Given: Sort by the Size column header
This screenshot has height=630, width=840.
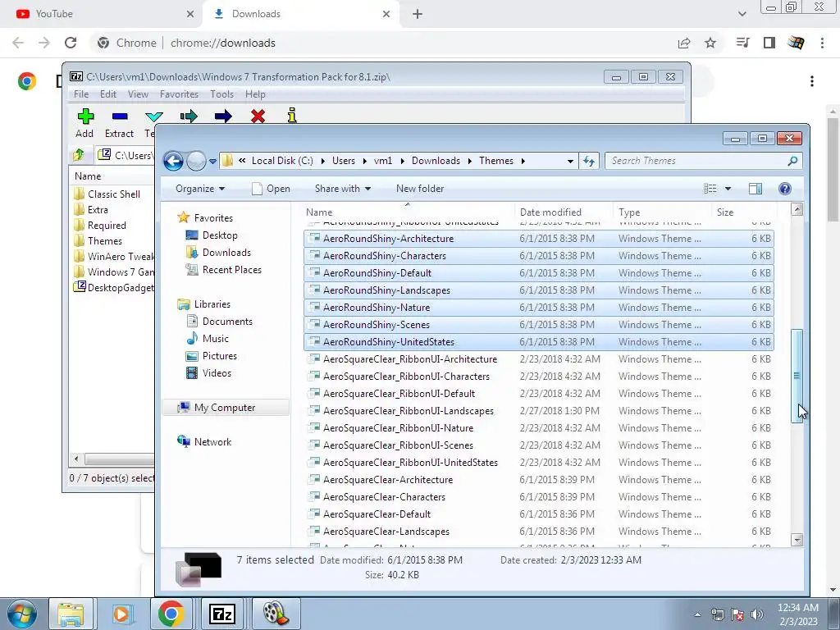Looking at the screenshot, I should (x=743, y=212).
